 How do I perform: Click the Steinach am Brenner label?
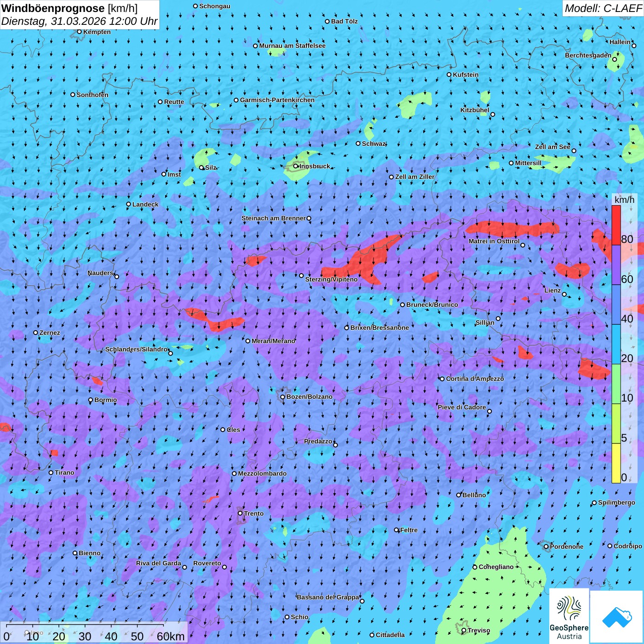click(274, 218)
